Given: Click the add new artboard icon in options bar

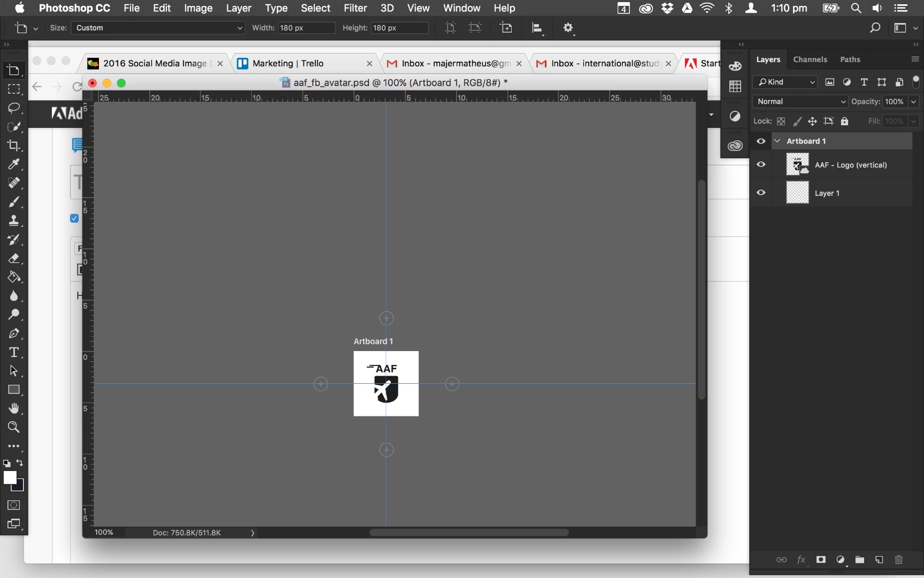Looking at the screenshot, I should (506, 28).
